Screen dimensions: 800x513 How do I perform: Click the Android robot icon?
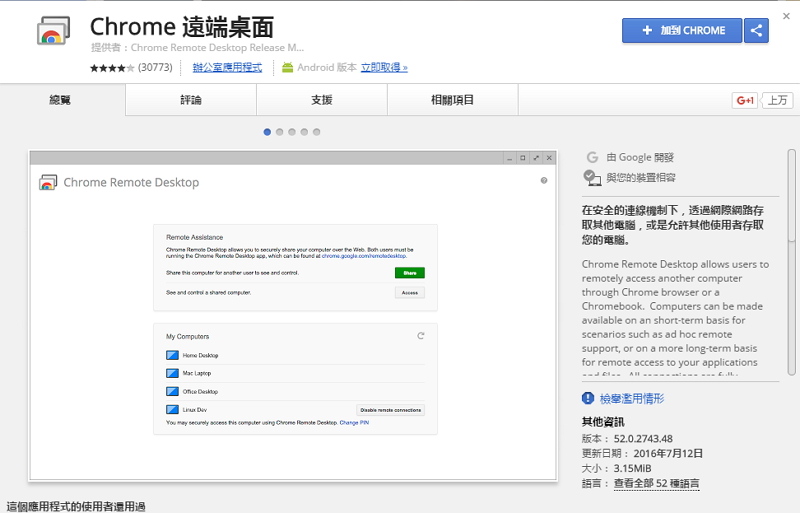[288, 68]
